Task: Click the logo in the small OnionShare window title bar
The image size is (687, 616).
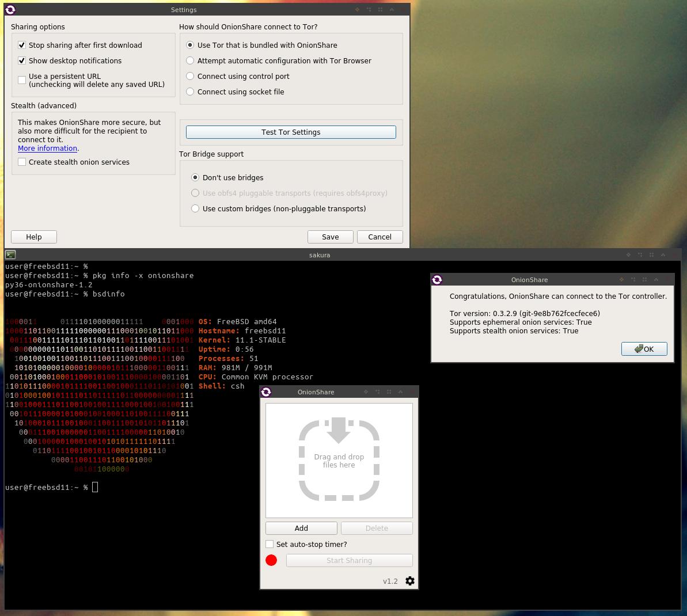Action: coord(266,392)
